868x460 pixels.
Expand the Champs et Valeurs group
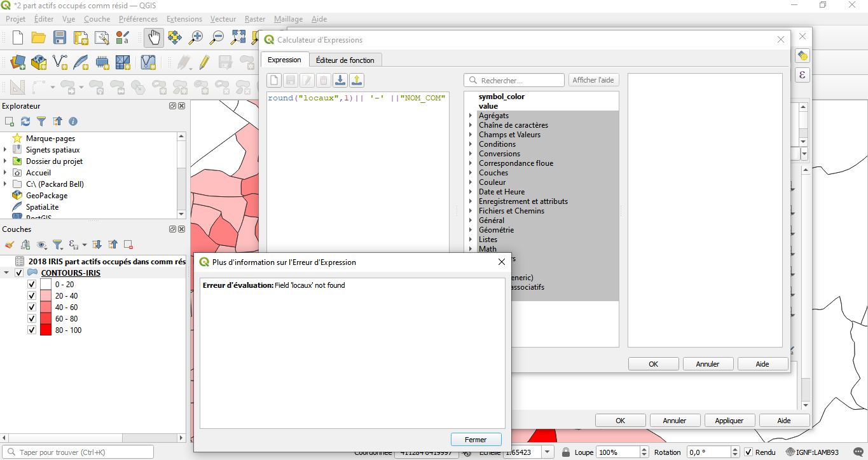pos(471,135)
